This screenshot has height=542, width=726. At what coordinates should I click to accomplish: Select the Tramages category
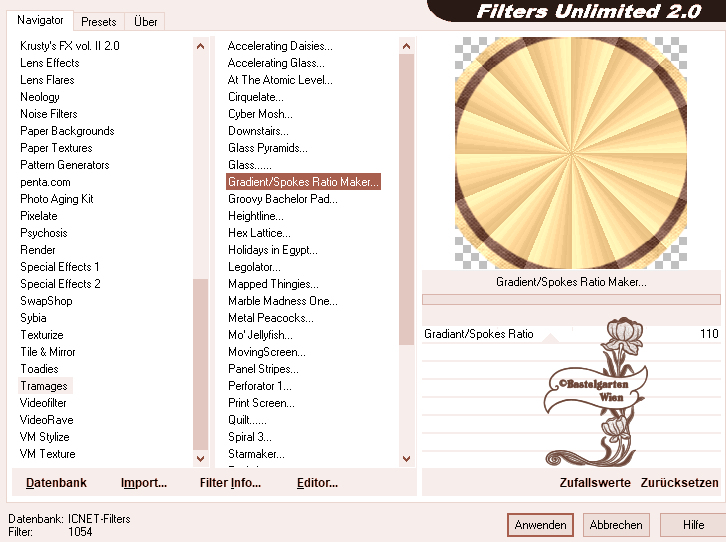point(44,386)
